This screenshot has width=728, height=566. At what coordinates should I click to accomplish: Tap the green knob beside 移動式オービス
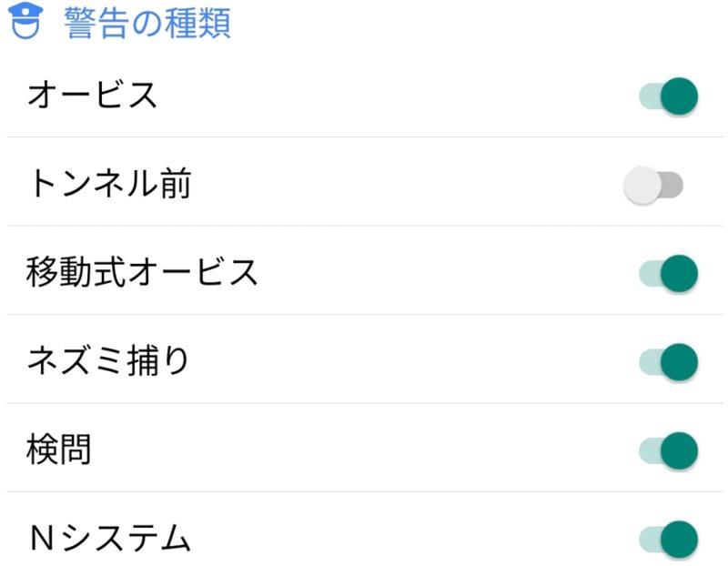pos(679,273)
